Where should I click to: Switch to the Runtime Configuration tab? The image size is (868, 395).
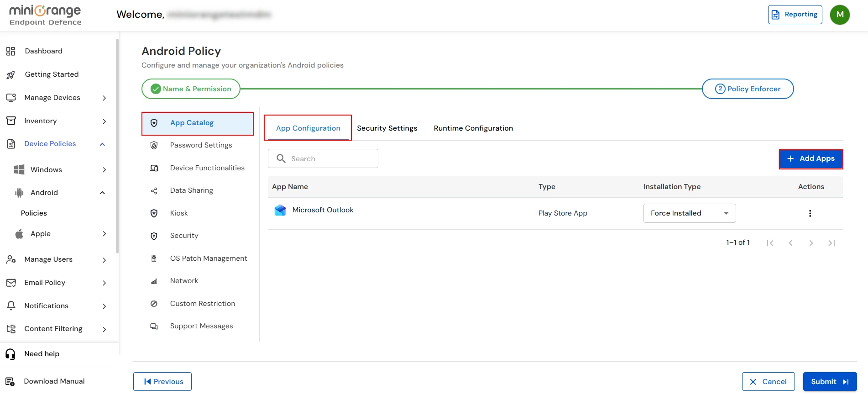[473, 128]
